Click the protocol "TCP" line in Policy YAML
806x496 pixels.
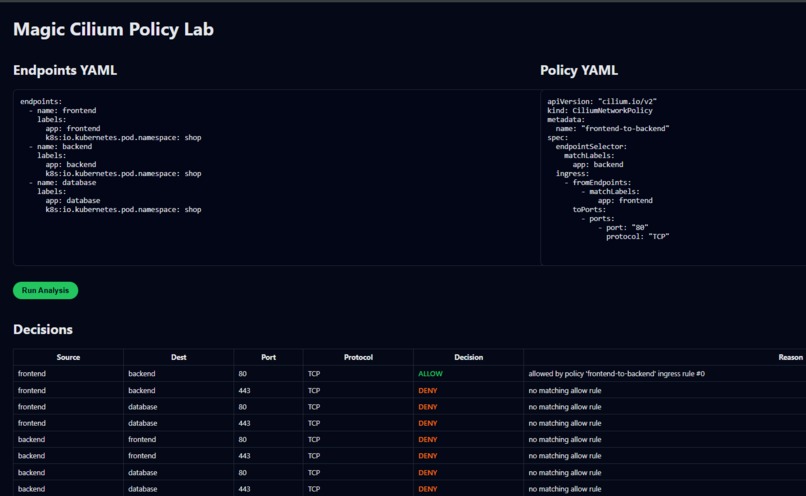pos(637,236)
